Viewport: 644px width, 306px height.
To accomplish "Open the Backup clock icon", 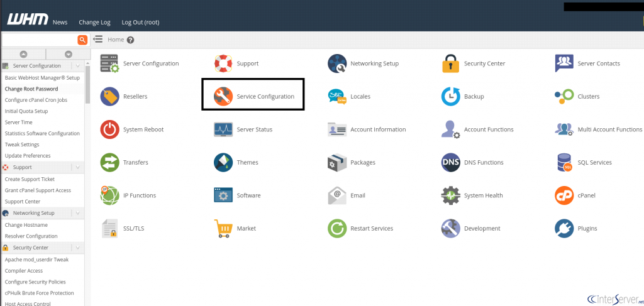I will [450, 96].
